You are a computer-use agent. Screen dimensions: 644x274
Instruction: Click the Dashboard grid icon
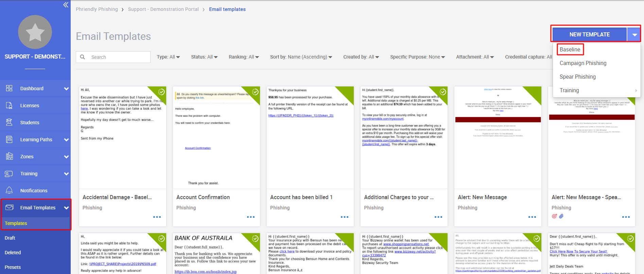click(x=9, y=88)
